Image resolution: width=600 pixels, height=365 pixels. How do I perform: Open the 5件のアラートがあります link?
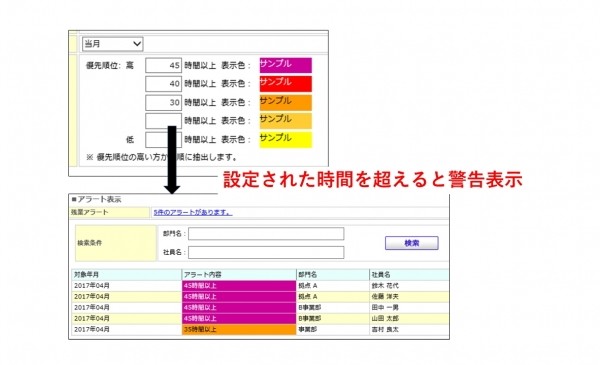click(193, 212)
